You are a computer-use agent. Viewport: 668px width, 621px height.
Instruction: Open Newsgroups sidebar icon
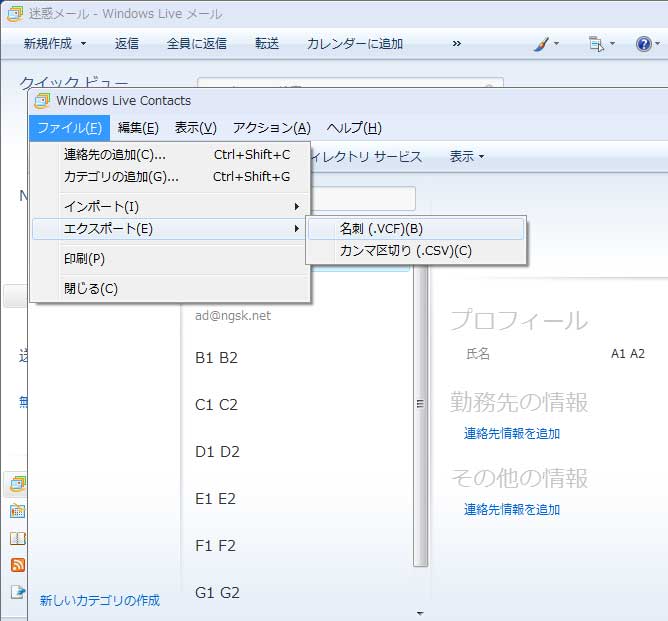click(17, 591)
